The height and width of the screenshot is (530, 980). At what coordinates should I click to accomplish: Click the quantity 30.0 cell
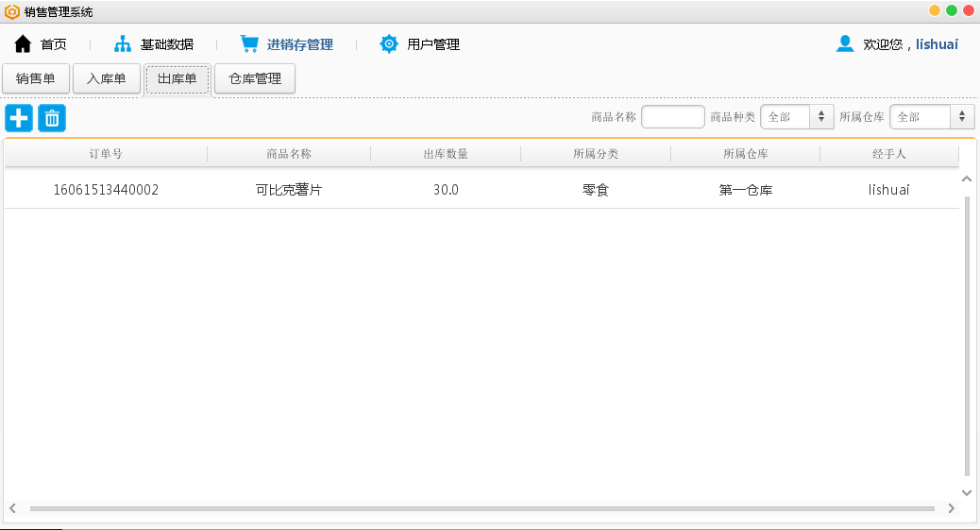coord(446,190)
